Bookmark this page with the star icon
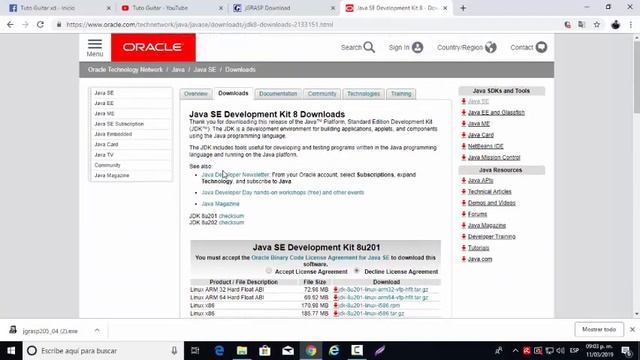 click(x=597, y=24)
